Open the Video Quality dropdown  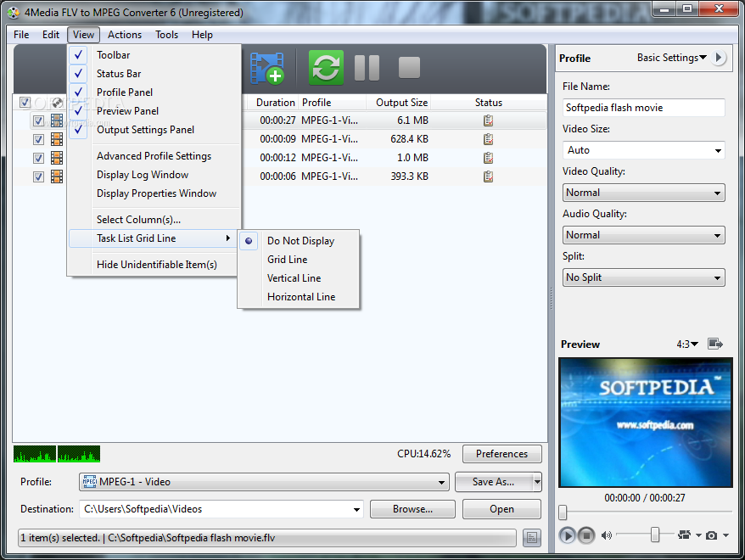click(x=643, y=193)
